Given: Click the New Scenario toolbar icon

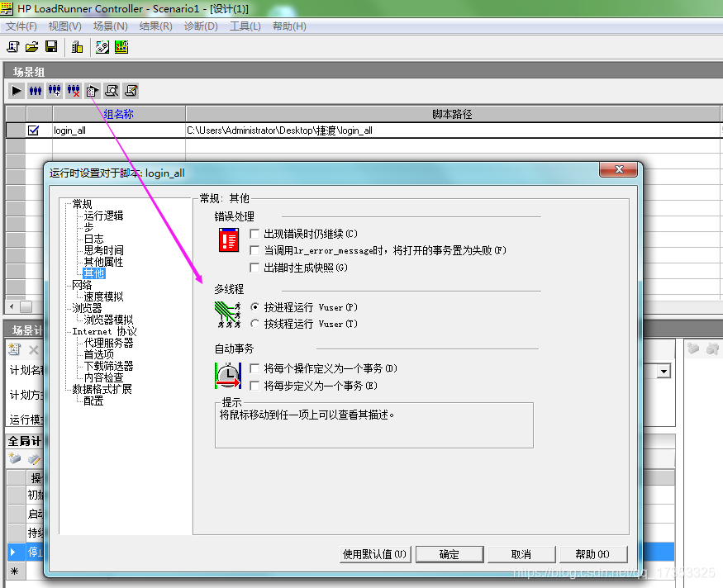Looking at the screenshot, I should (13, 46).
